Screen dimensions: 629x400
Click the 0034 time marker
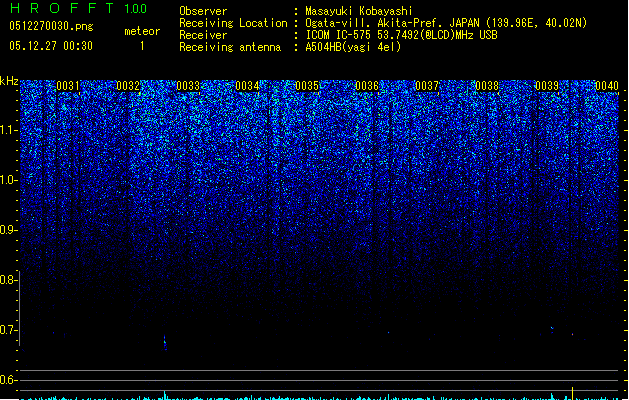coord(248,86)
